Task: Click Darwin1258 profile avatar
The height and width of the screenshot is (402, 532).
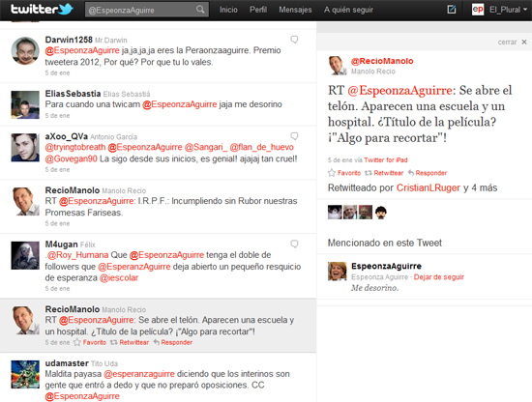Action: pyautogui.click(x=25, y=51)
